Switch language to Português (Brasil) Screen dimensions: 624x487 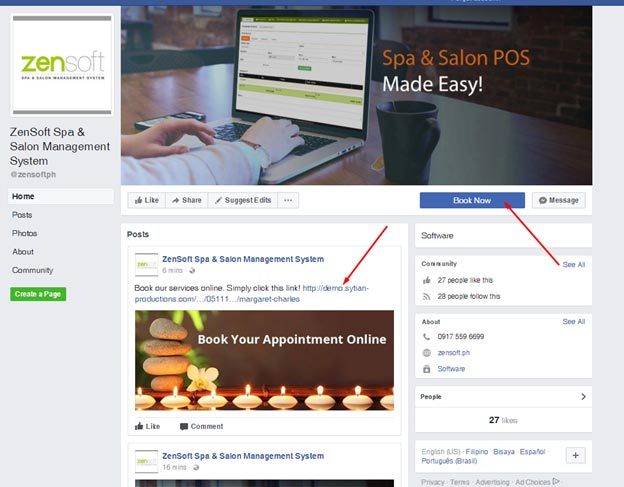pos(449,461)
